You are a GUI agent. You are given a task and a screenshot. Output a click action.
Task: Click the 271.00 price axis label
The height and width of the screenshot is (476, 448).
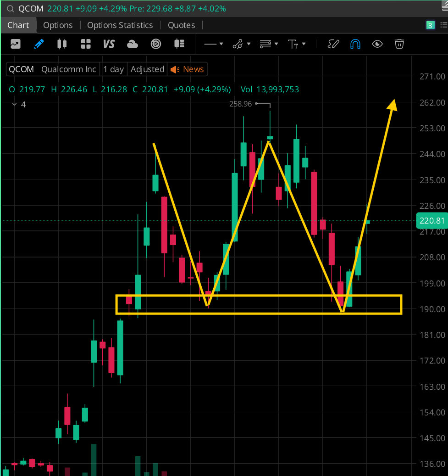432,77
